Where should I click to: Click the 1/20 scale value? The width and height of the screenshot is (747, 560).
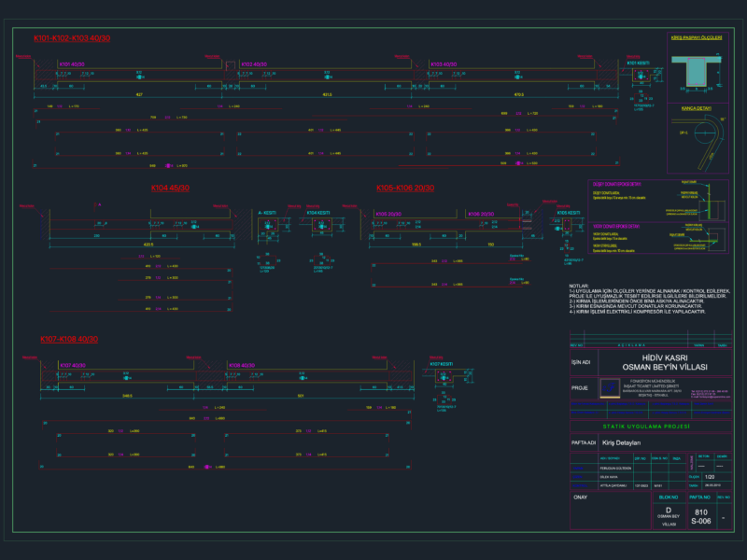tap(710, 477)
